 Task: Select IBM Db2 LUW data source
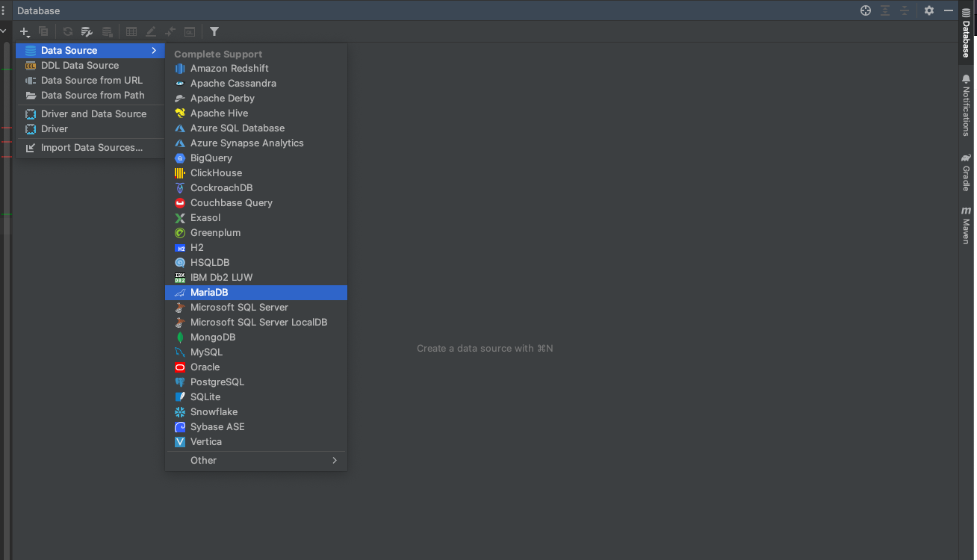[x=256, y=278]
